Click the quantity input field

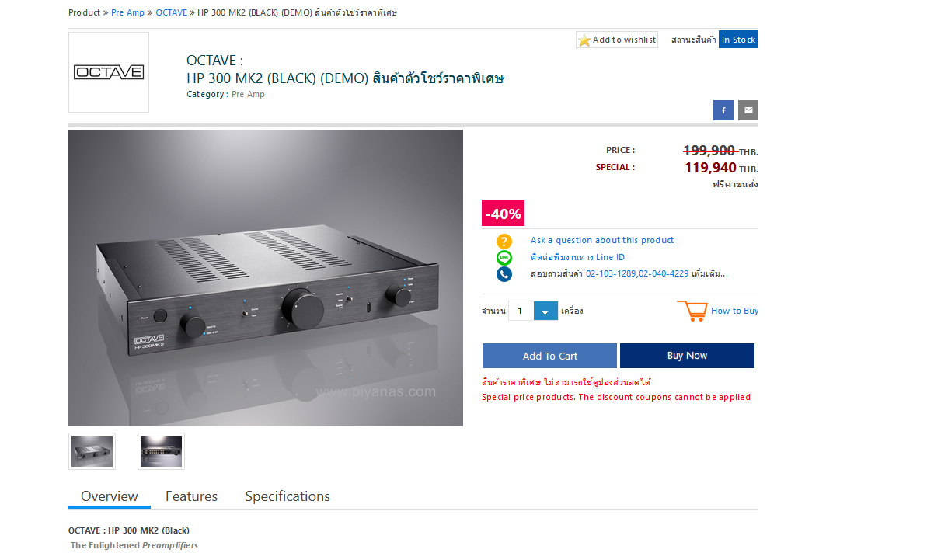click(521, 311)
